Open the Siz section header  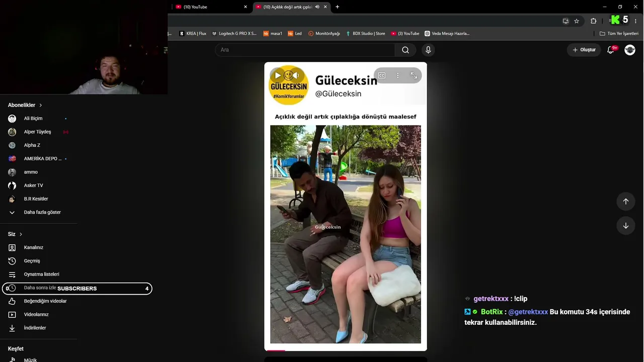[x=15, y=234]
